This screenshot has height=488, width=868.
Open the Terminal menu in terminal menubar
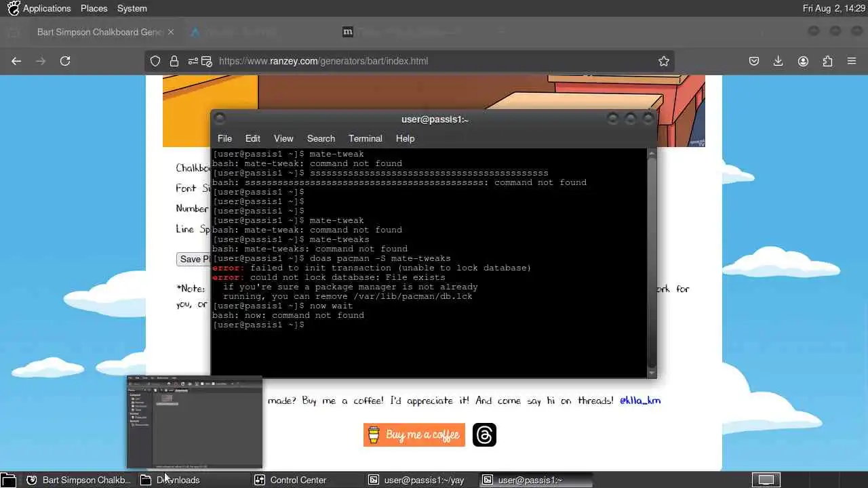pos(366,138)
